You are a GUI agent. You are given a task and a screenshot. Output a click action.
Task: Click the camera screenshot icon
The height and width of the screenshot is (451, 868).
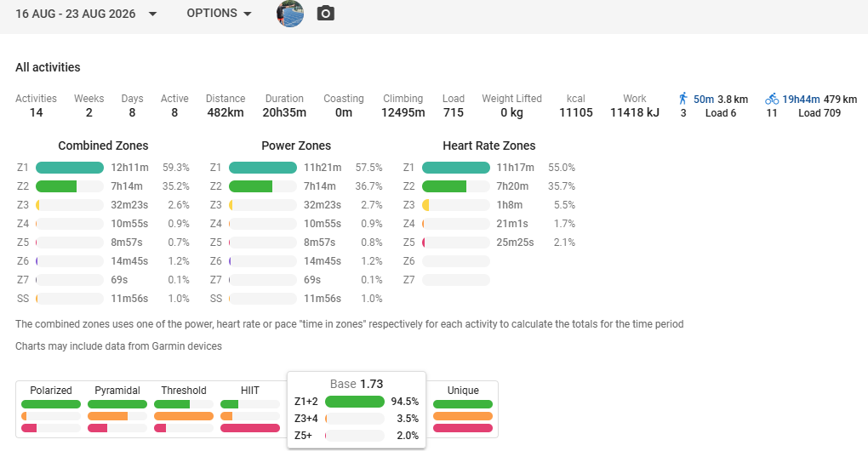click(325, 14)
